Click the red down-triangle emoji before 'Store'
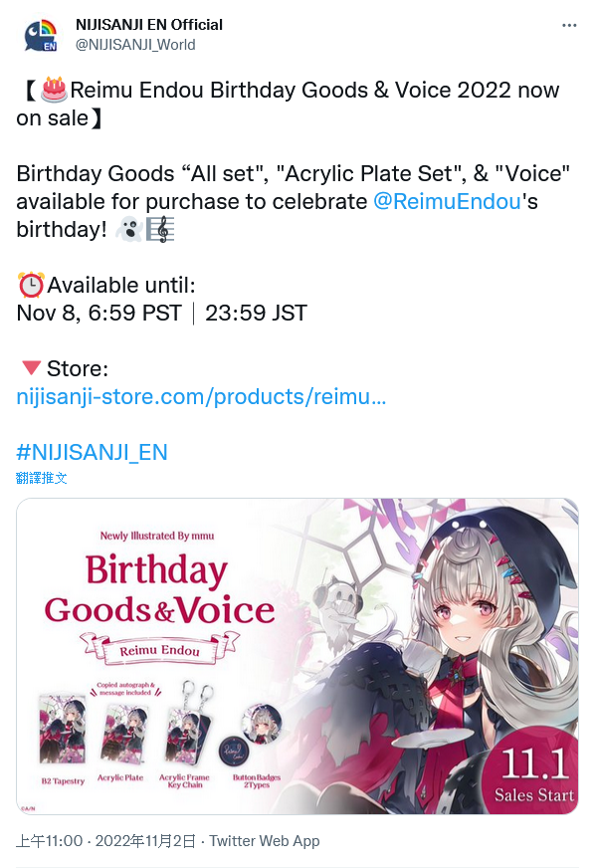This screenshot has width=595, height=868. pyautogui.click(x=31, y=367)
